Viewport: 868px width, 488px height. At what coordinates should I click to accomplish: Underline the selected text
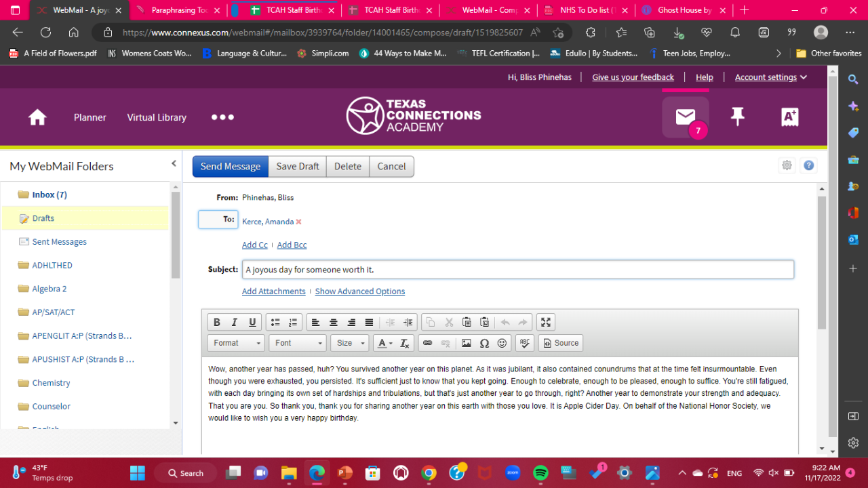(252, 323)
